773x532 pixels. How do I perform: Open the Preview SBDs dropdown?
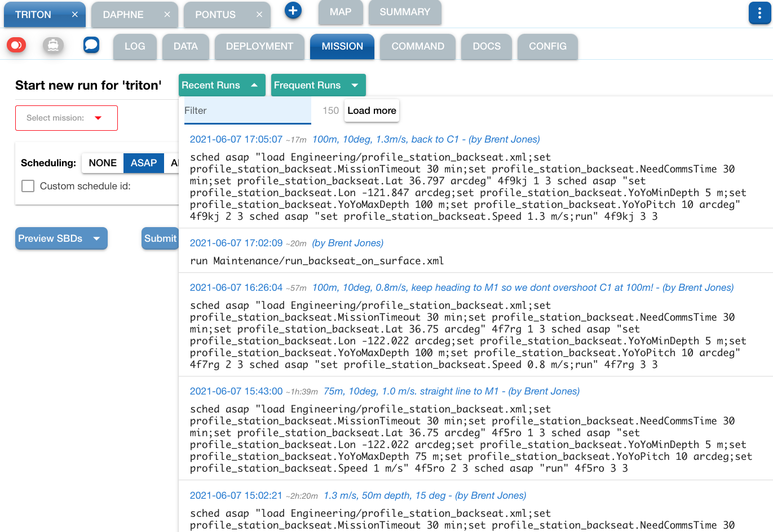(x=61, y=238)
